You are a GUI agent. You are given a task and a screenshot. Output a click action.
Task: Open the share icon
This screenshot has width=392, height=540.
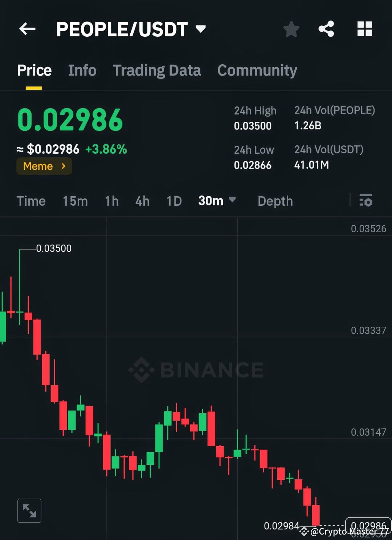click(327, 29)
